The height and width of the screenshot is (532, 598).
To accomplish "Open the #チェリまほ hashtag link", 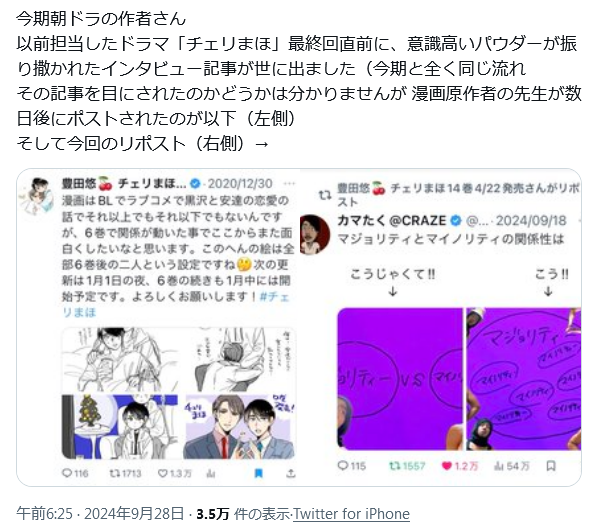I will pyautogui.click(x=175, y=304).
